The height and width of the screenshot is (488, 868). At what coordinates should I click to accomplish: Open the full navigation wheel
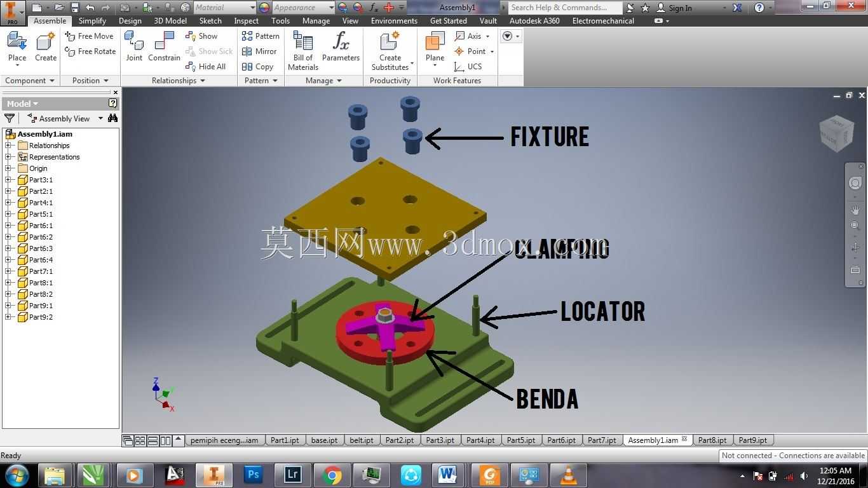click(855, 183)
